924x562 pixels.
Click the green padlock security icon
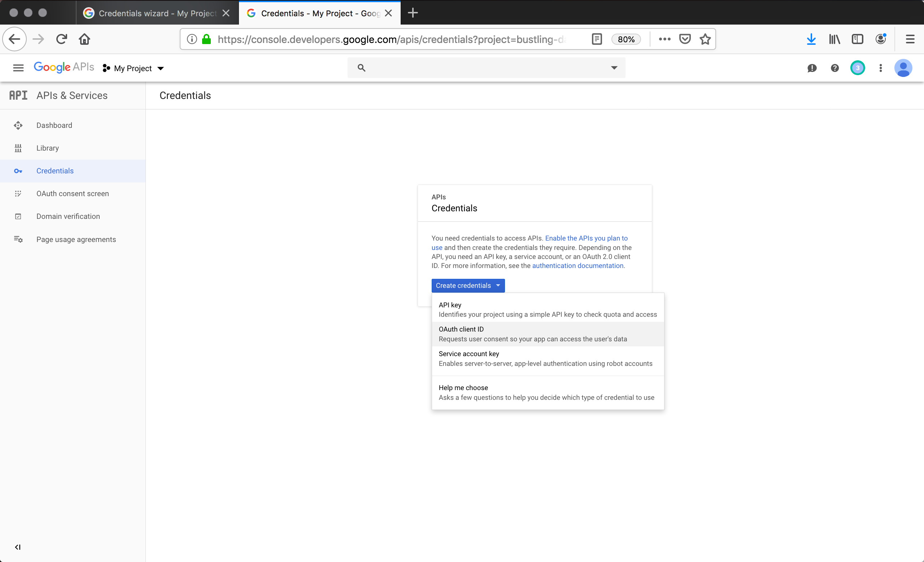(x=206, y=39)
